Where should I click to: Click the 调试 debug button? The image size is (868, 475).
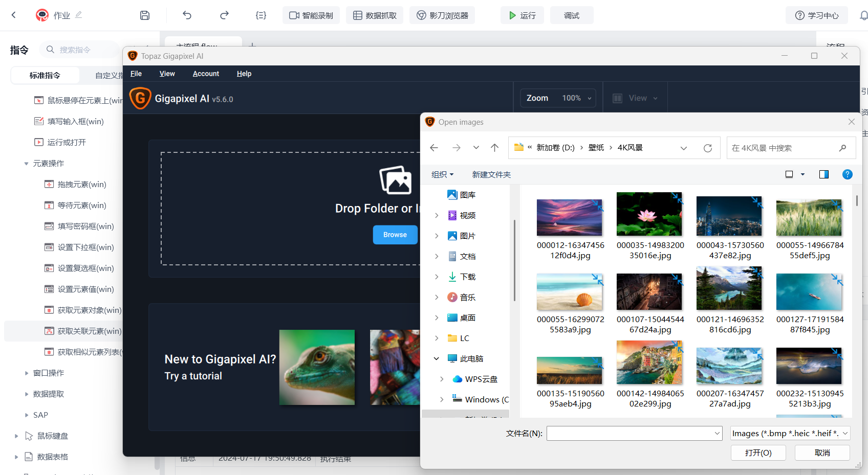coord(572,15)
